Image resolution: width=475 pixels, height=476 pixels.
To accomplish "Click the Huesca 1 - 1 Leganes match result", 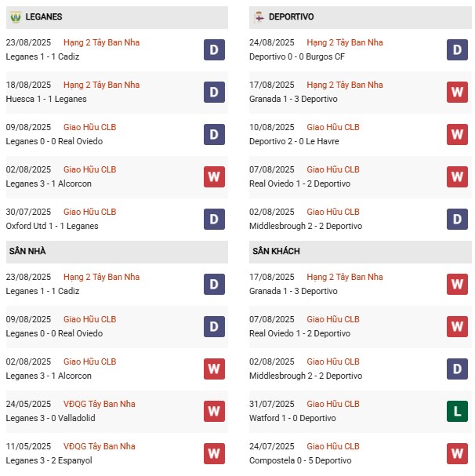I will point(46,99).
